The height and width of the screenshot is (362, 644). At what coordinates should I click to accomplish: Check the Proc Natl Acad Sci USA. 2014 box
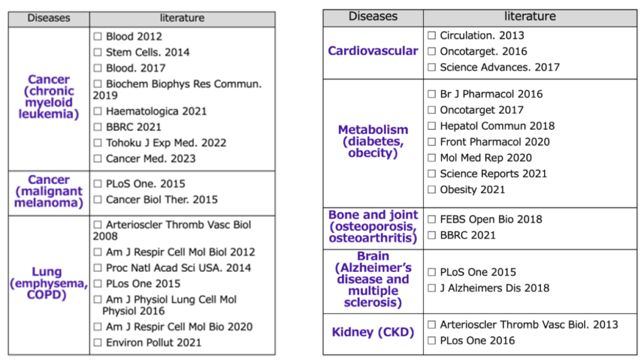pos(97,268)
